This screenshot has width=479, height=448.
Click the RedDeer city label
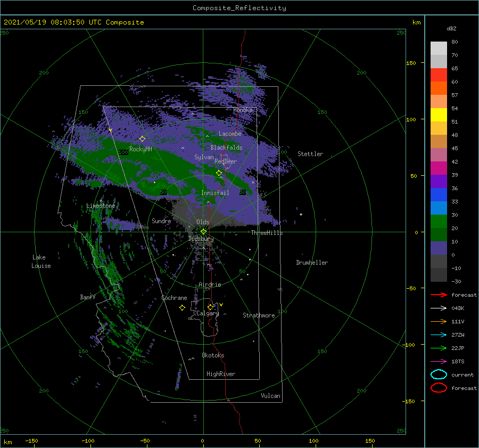226,161
